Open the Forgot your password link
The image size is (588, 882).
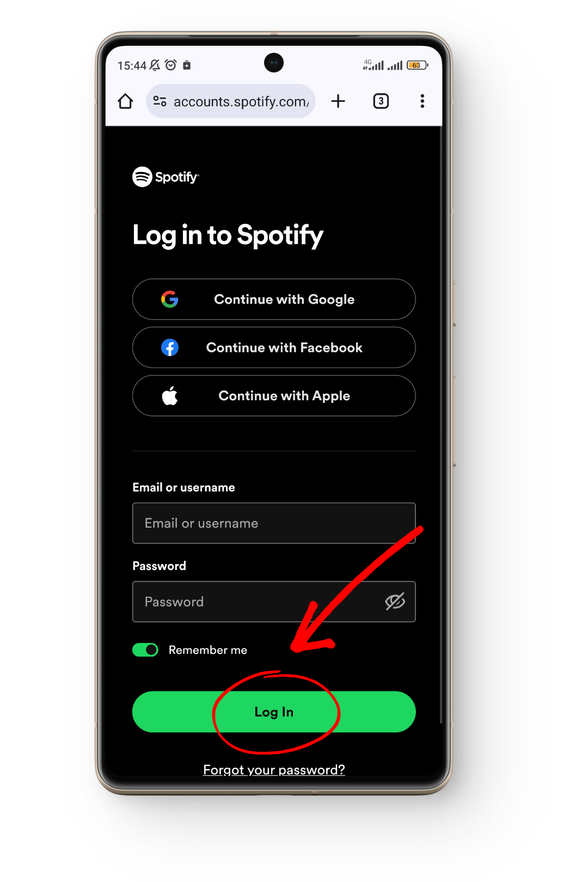click(274, 770)
